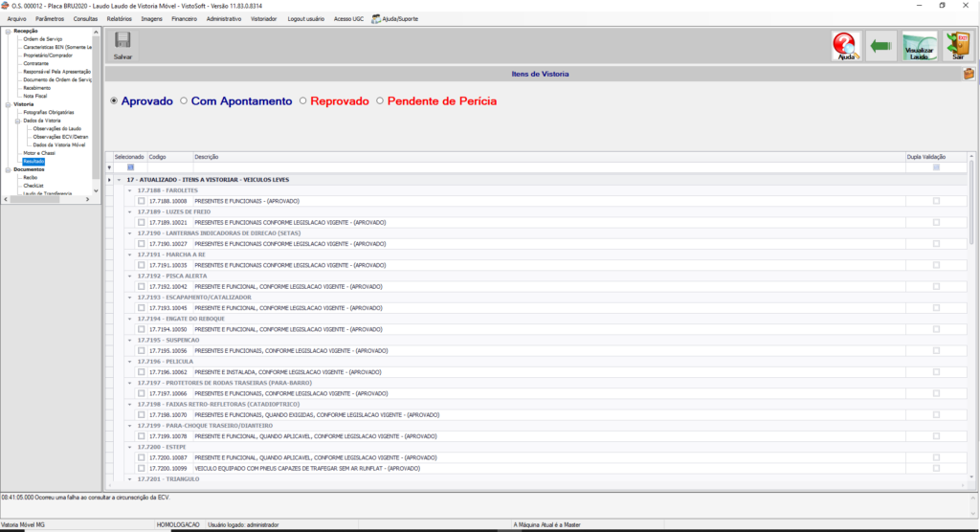This screenshot has height=532, width=980.
Task: Check the box for item 17.7188.10008
Action: point(142,201)
